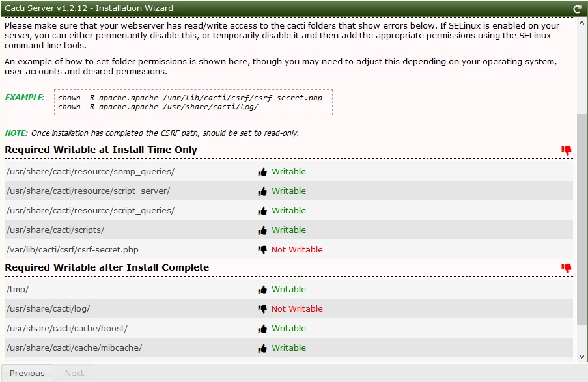The width and height of the screenshot is (588, 382).
Task: Click the Not Writable status for /usr/share/cacti/log/
Action: click(x=297, y=309)
